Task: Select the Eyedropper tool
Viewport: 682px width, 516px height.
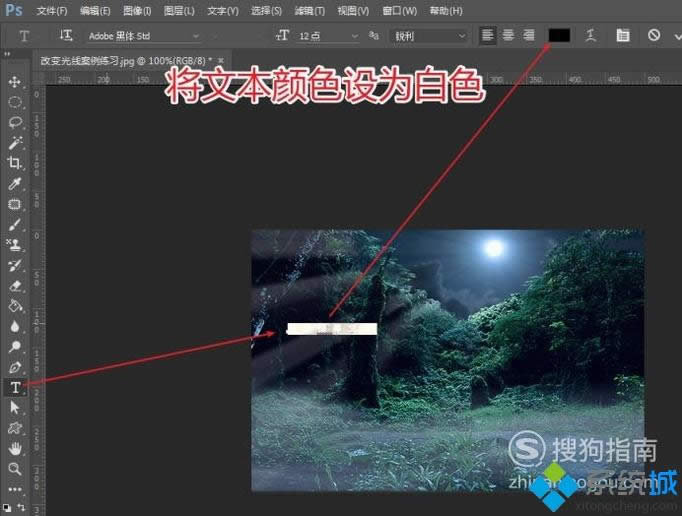Action: (15, 184)
